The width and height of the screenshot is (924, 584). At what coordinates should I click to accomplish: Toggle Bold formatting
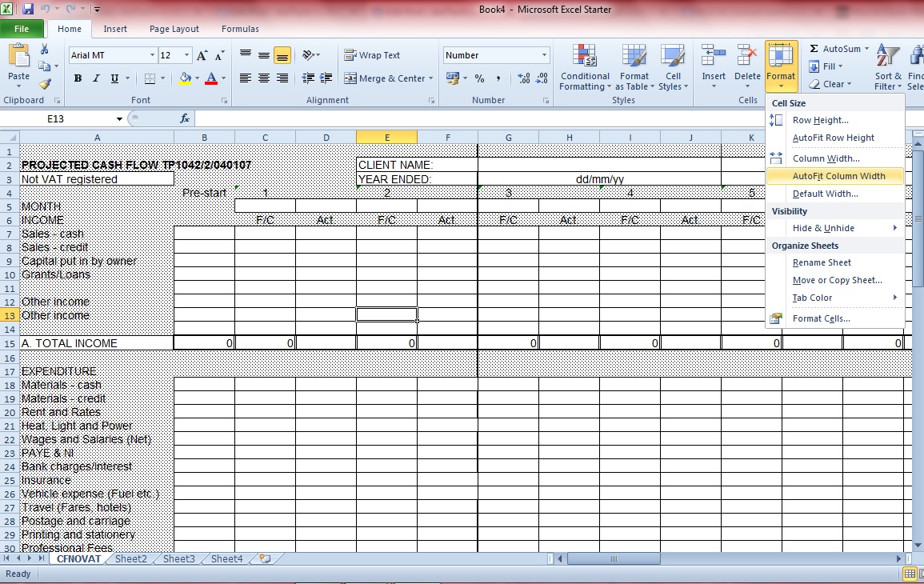click(x=78, y=78)
